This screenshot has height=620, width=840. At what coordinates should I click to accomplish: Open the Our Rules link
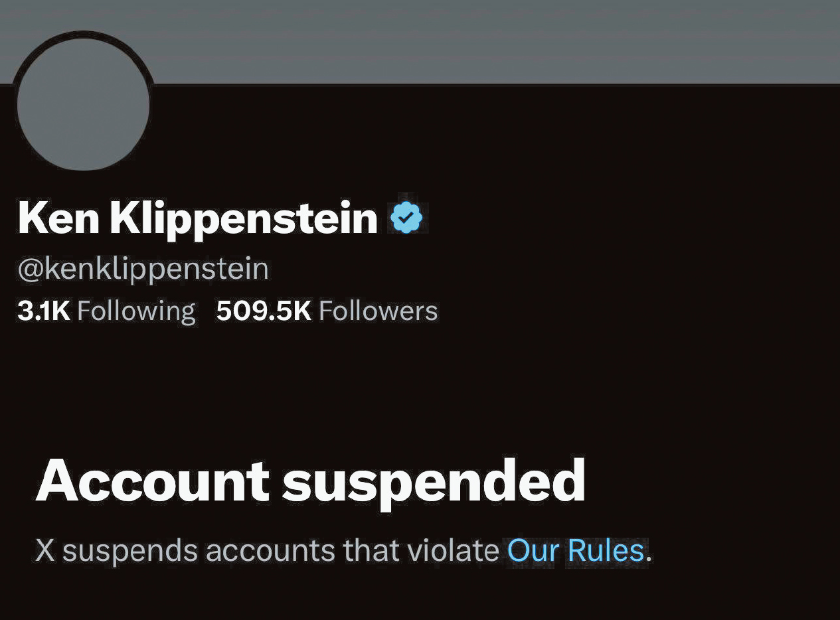click(x=576, y=550)
